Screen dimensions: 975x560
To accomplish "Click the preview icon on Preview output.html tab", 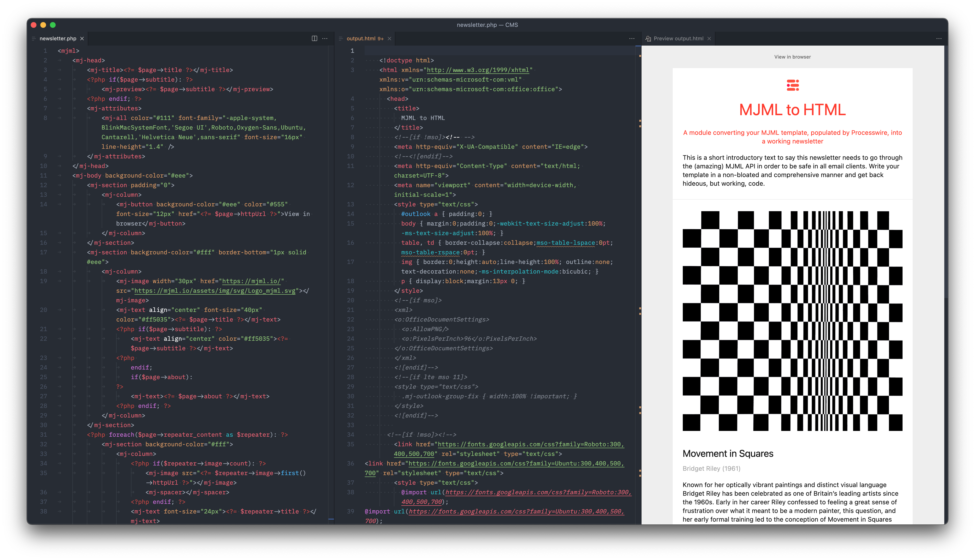I will point(648,38).
